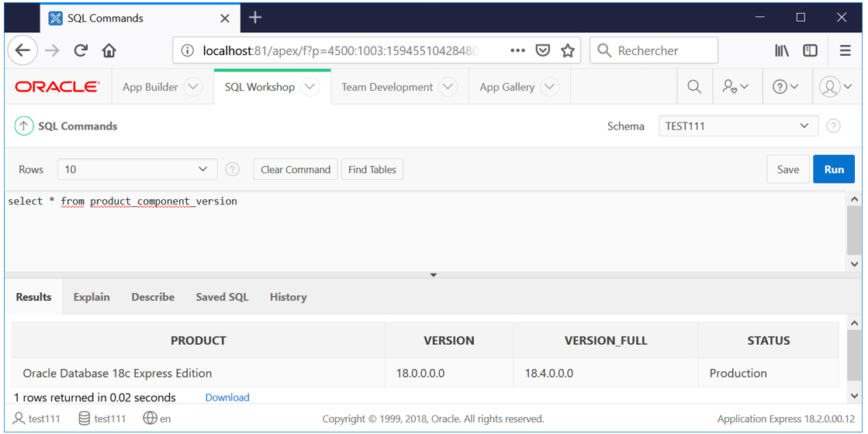Click the test111 database workspace in footer

[x=102, y=418]
